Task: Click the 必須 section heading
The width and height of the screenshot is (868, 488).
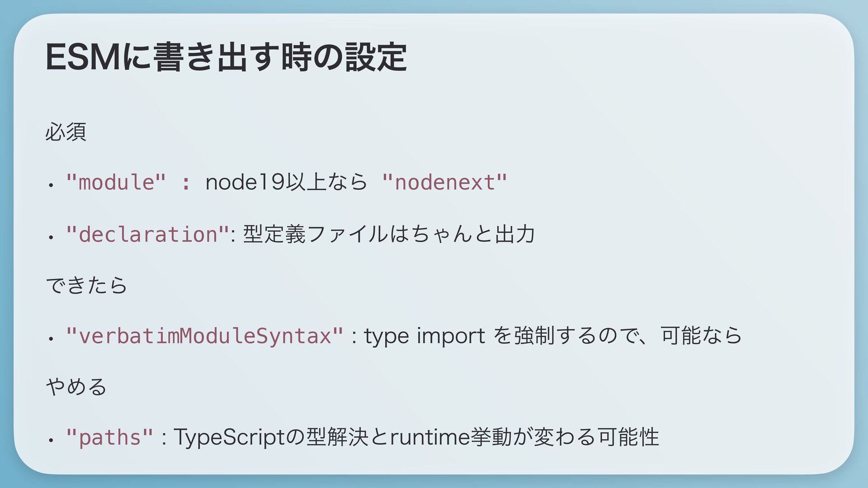Action: [x=66, y=131]
